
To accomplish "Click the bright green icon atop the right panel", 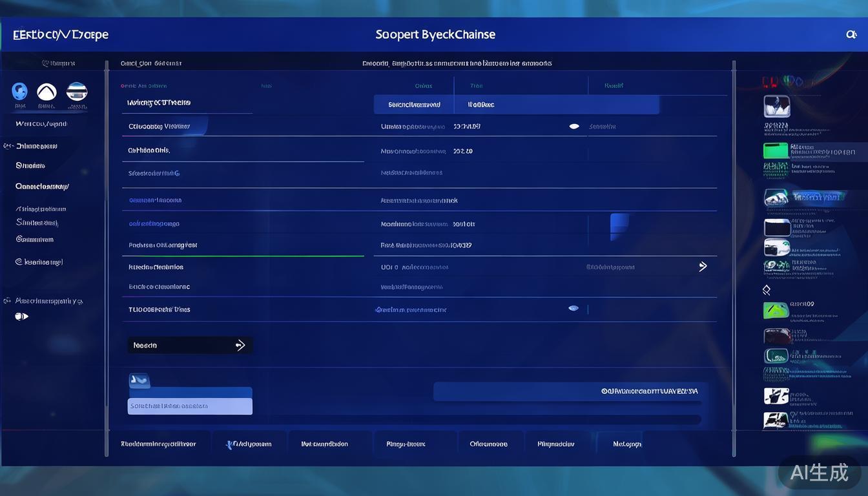I will [x=776, y=150].
